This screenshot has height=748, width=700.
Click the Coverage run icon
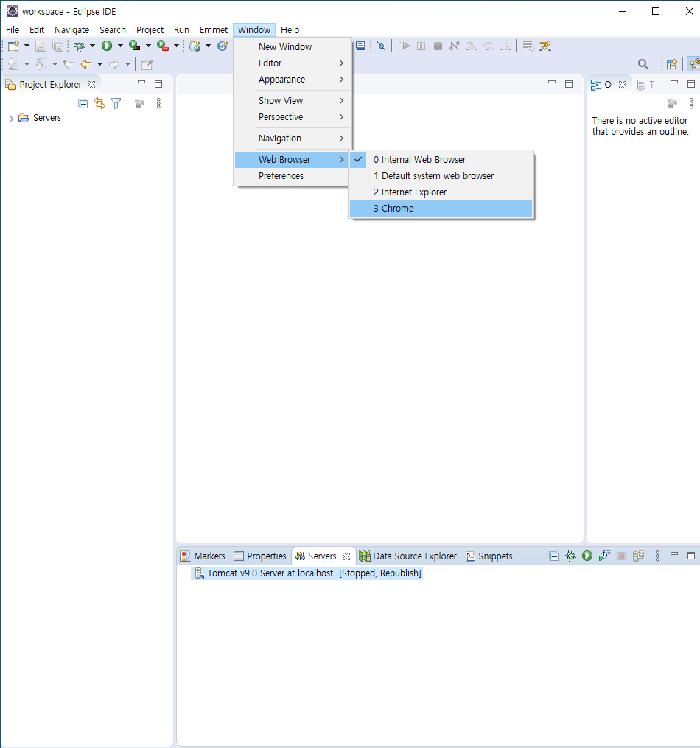click(x=134, y=46)
